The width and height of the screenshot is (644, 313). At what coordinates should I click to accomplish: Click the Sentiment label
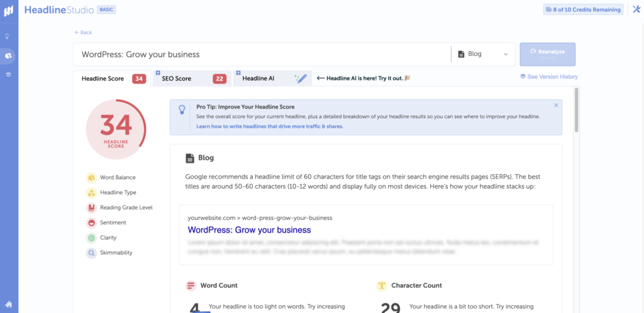click(113, 222)
